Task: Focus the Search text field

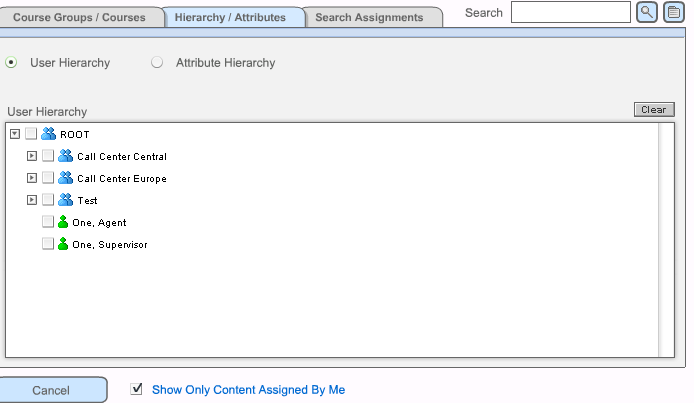Action: coord(570,12)
